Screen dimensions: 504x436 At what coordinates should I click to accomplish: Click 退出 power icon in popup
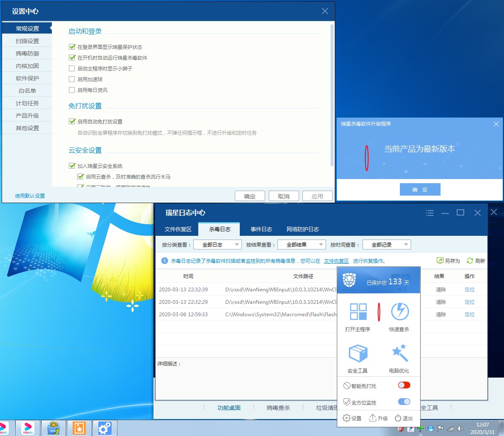coord(398,418)
